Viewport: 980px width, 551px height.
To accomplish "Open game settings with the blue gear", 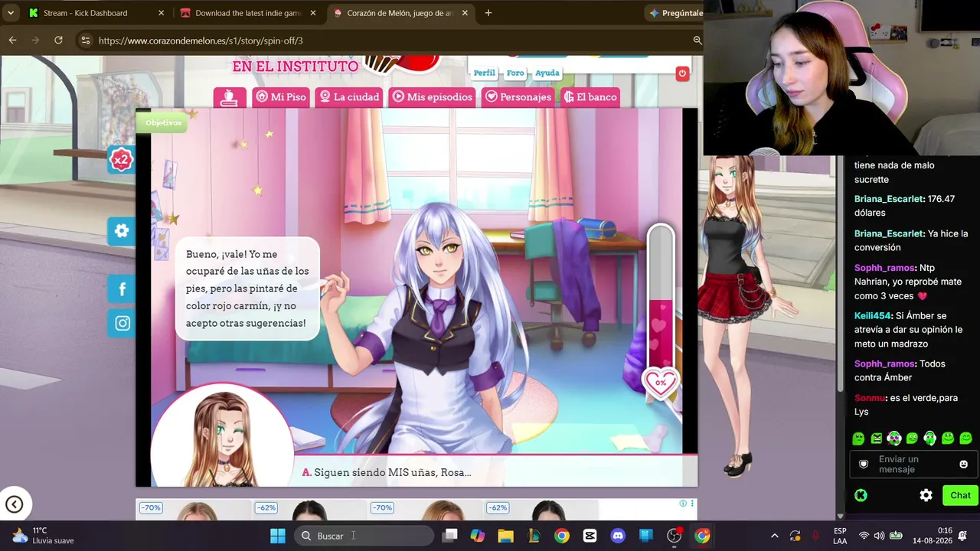I will [121, 230].
